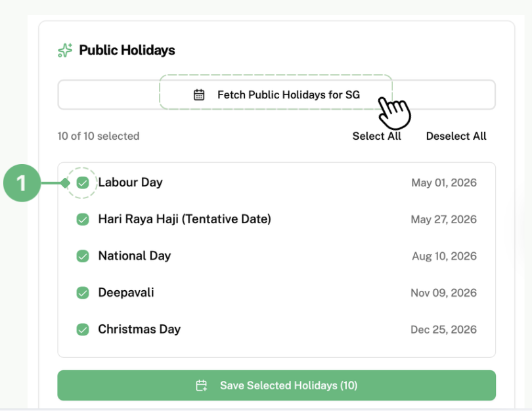
Task: Click the May 01, 2026 date
Action: pyautogui.click(x=443, y=183)
